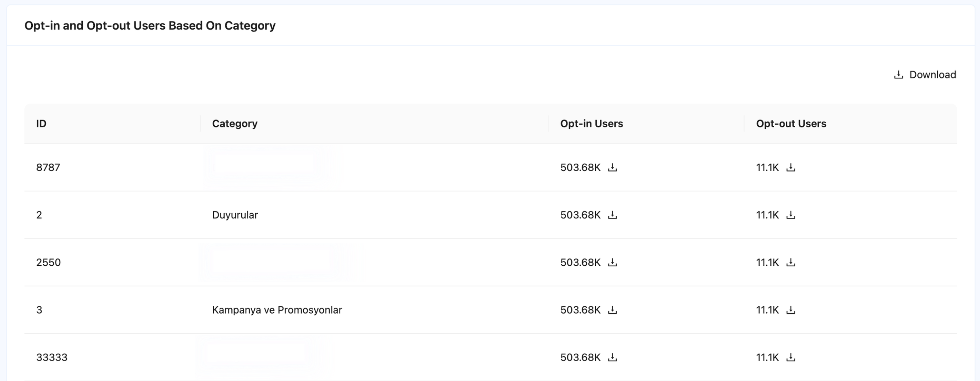Image resolution: width=980 pixels, height=381 pixels.
Task: Download opt-in users for ID 33333
Action: (612, 357)
